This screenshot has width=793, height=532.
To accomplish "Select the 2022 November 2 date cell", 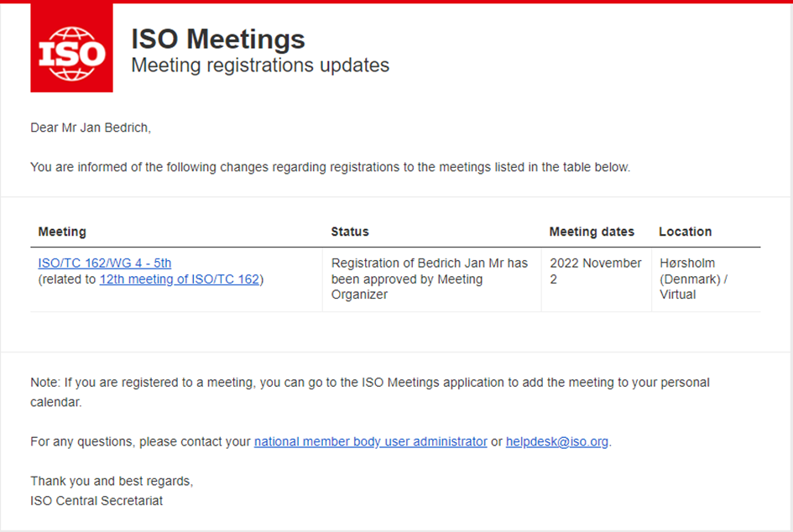I will tap(595, 271).
